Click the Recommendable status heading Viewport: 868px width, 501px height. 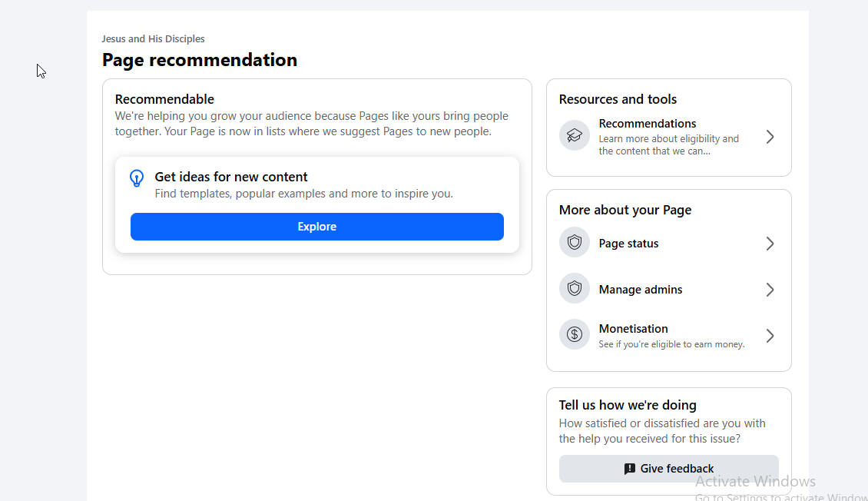(164, 99)
